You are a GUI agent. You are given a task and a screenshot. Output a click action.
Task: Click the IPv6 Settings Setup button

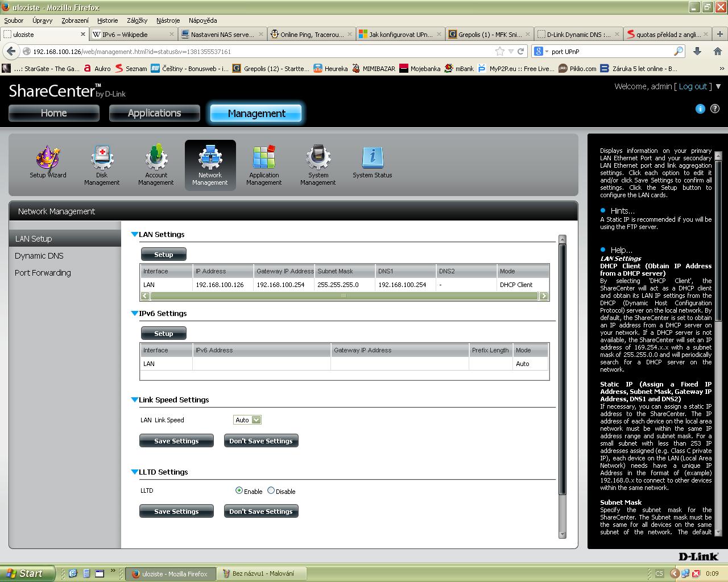pyautogui.click(x=164, y=334)
